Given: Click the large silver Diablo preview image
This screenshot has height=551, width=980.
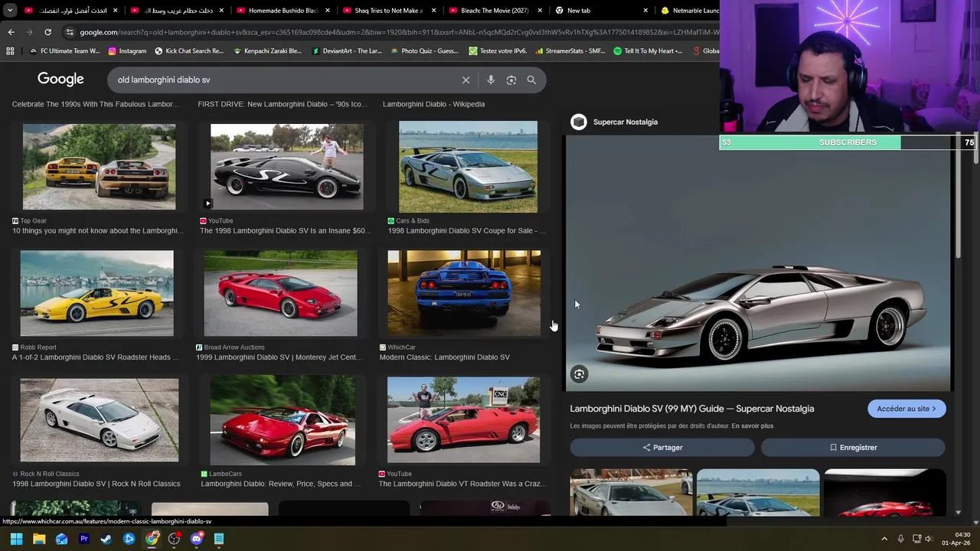Looking at the screenshot, I should 758,264.
